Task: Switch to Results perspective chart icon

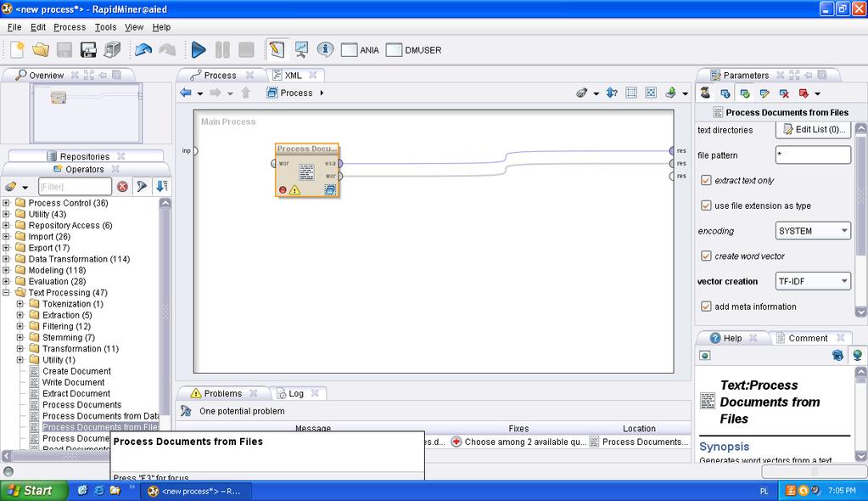Action: pyautogui.click(x=301, y=50)
